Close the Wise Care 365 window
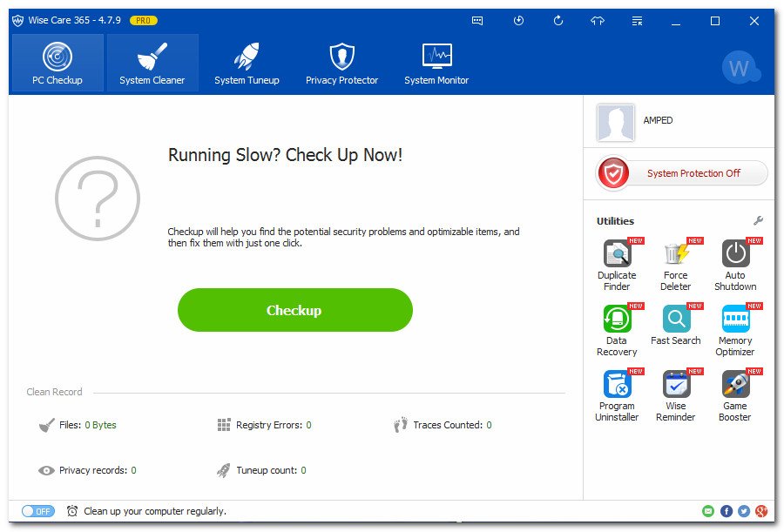The image size is (784, 532). [x=754, y=21]
